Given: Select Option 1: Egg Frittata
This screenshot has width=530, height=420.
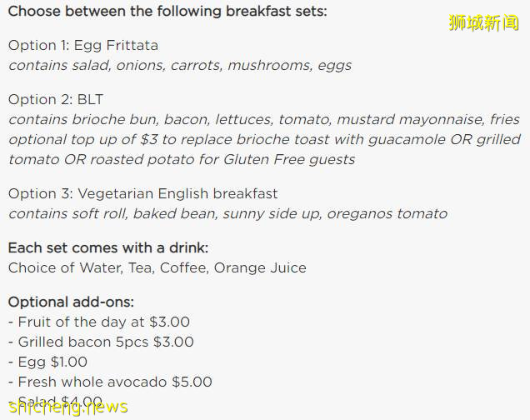Looking at the screenshot, I should click(x=82, y=45).
